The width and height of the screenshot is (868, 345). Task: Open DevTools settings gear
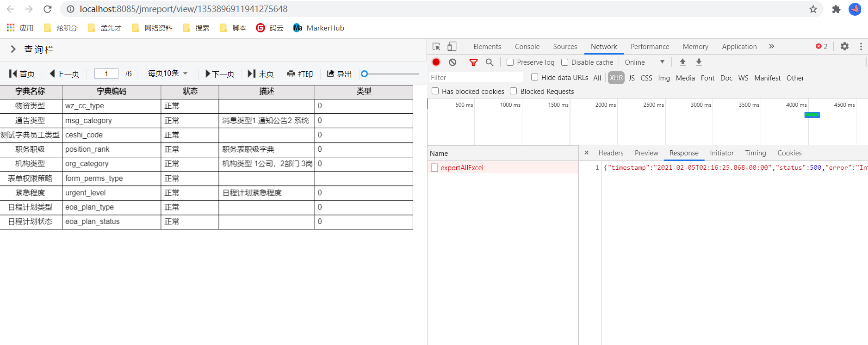click(844, 46)
